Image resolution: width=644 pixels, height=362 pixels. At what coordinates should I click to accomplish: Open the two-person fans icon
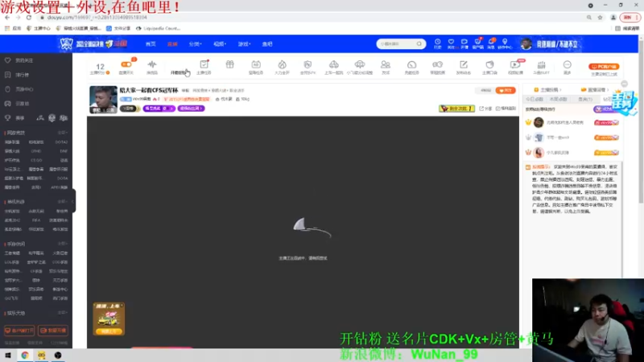point(386,64)
